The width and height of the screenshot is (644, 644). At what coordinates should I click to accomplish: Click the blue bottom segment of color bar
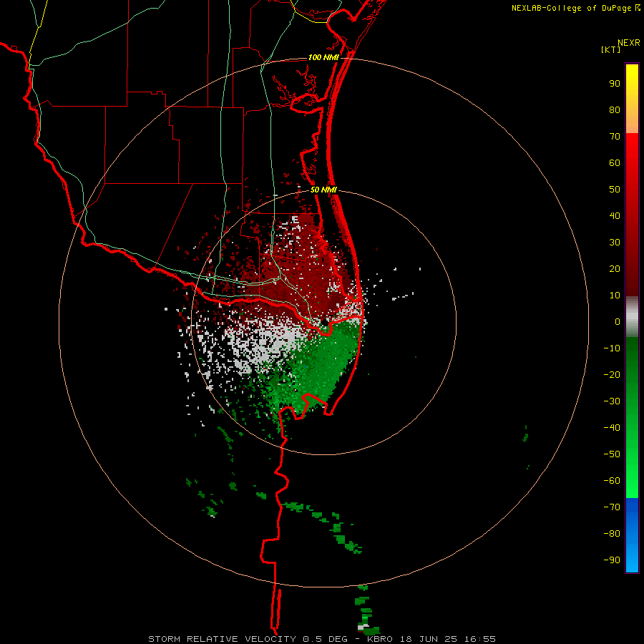[632, 535]
